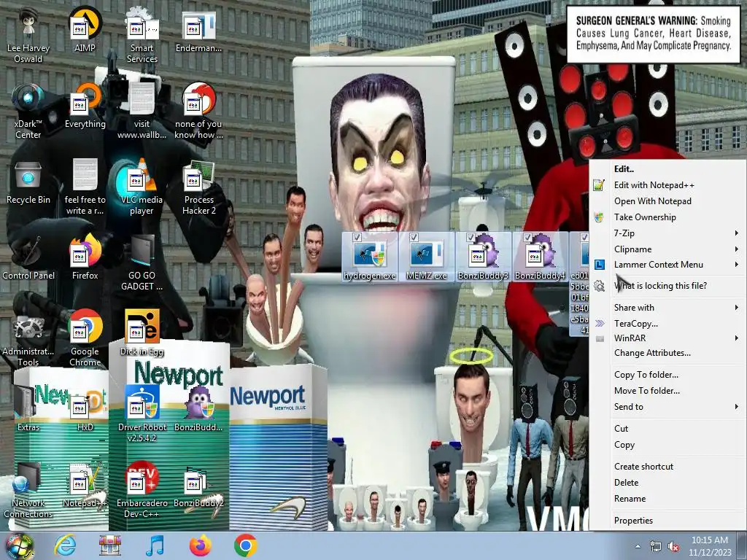This screenshot has width=747, height=560.
Task: Choose Edit.. in the context menu
Action: coord(667,169)
